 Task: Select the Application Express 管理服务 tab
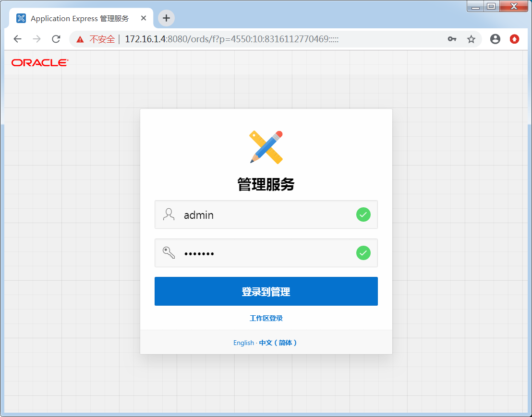81,18
